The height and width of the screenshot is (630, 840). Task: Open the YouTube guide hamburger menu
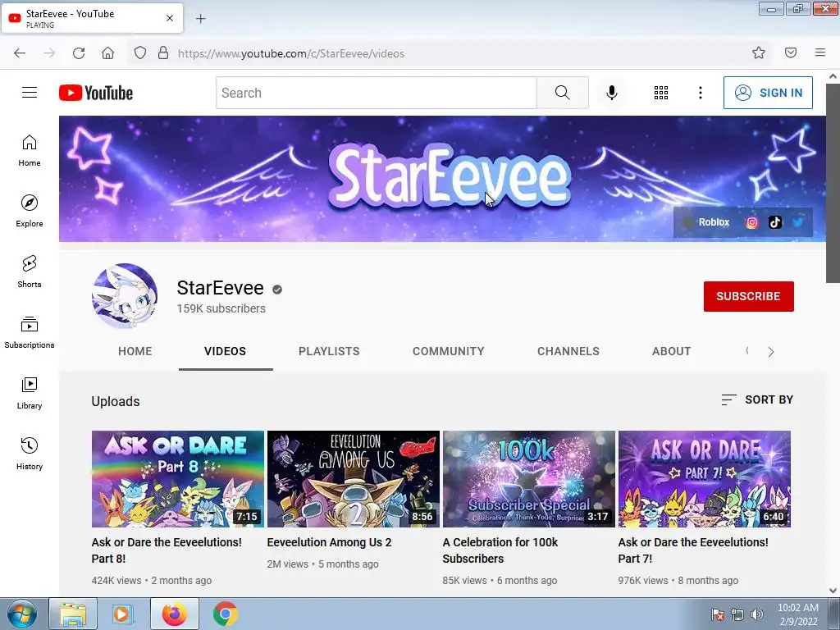[30, 93]
